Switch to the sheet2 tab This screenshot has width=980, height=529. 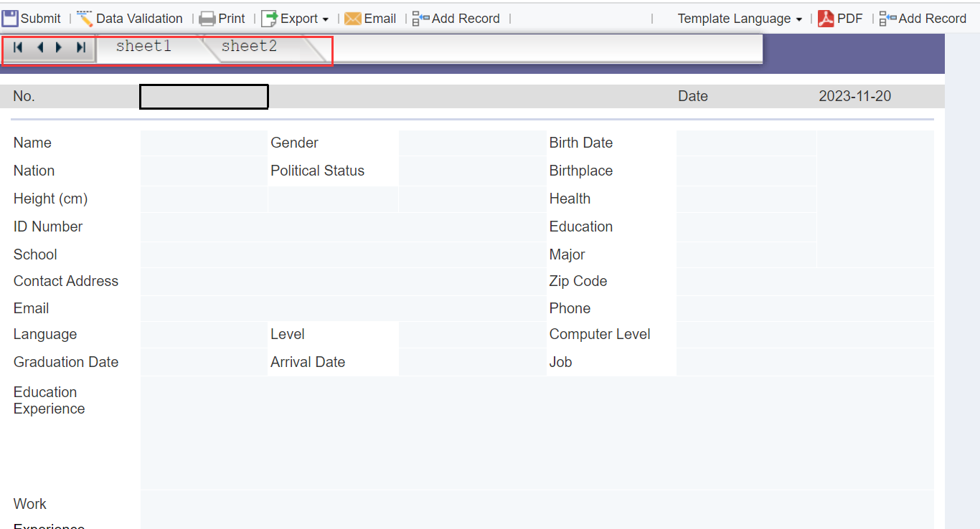(x=249, y=47)
